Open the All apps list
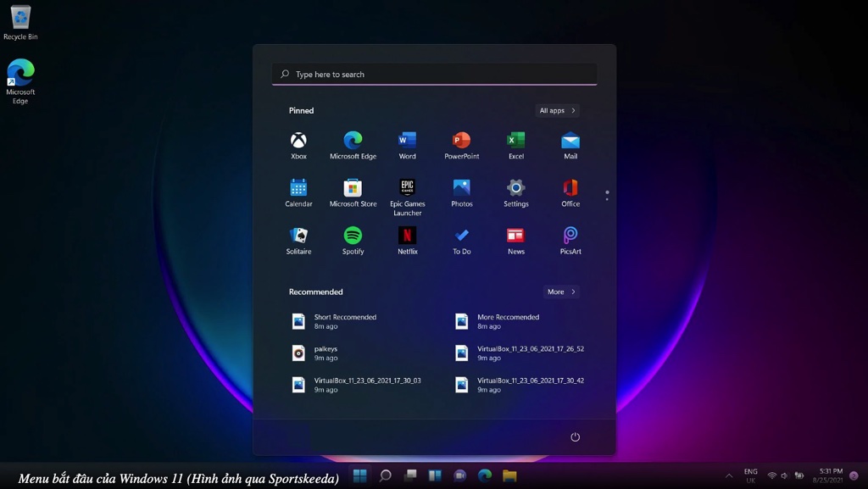The image size is (868, 489). click(557, 110)
